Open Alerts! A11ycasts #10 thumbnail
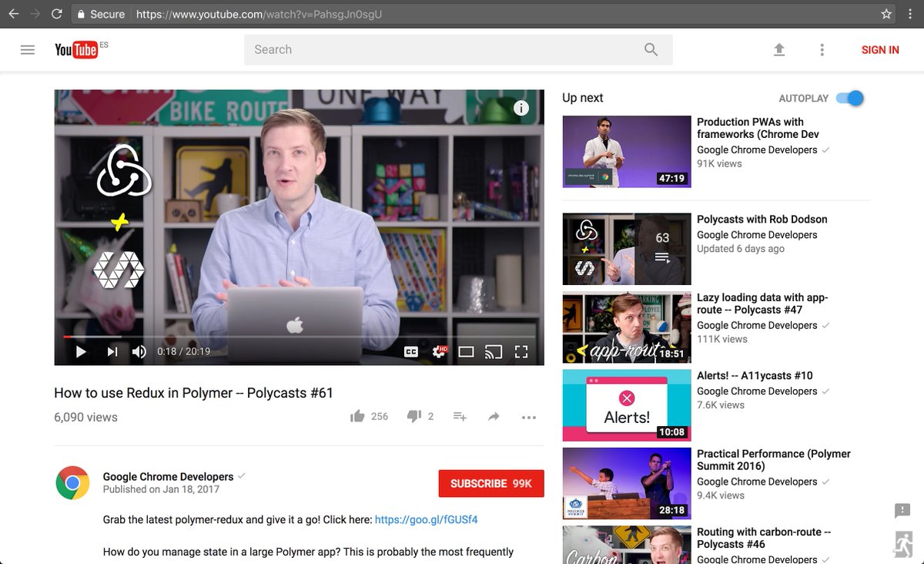924x564 pixels. (x=627, y=405)
